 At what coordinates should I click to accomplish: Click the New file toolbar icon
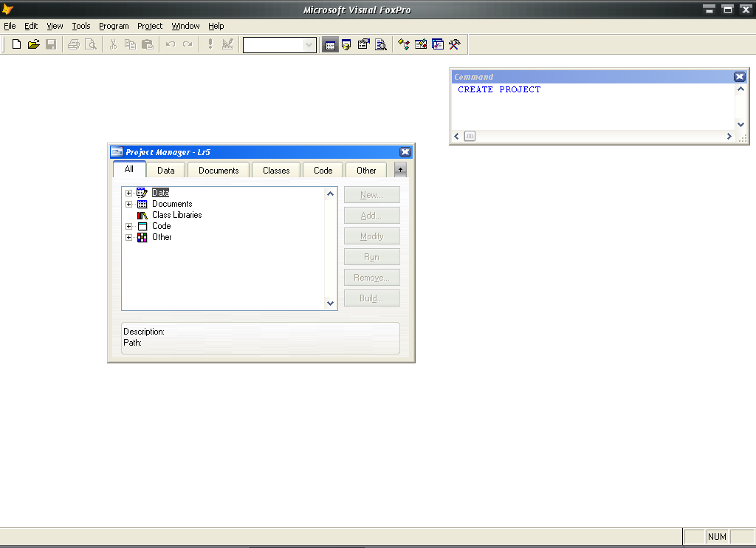[x=16, y=44]
